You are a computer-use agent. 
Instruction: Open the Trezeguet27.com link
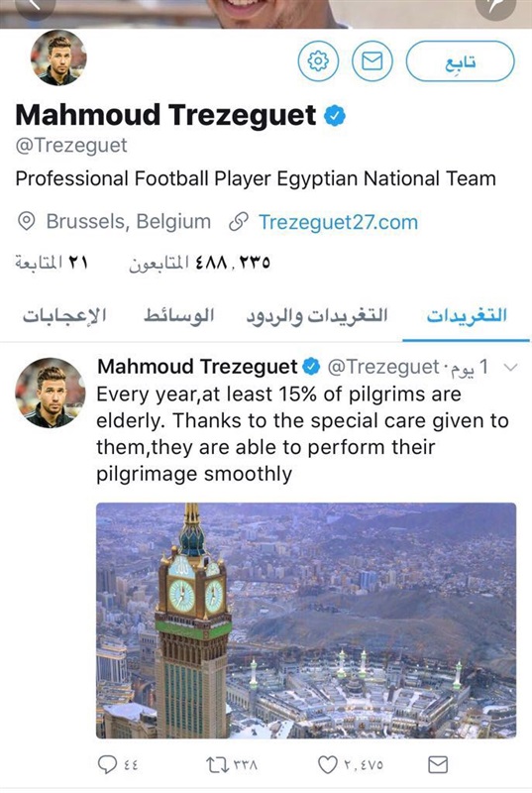pos(338,222)
